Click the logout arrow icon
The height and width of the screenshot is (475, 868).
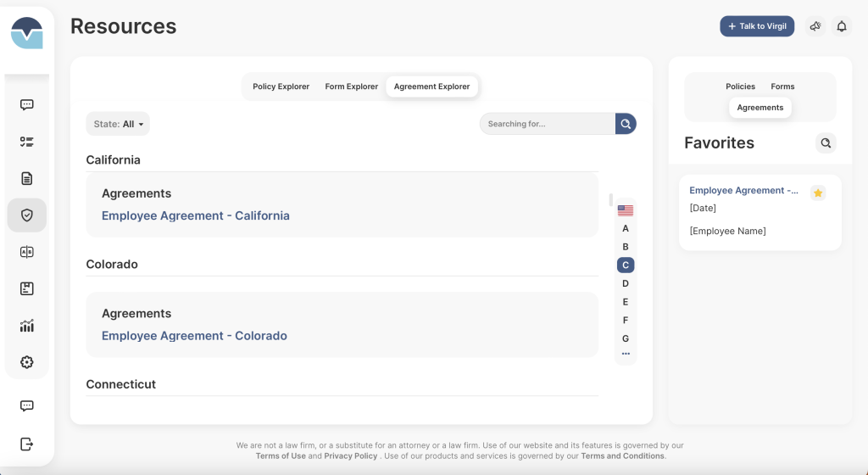point(26,444)
